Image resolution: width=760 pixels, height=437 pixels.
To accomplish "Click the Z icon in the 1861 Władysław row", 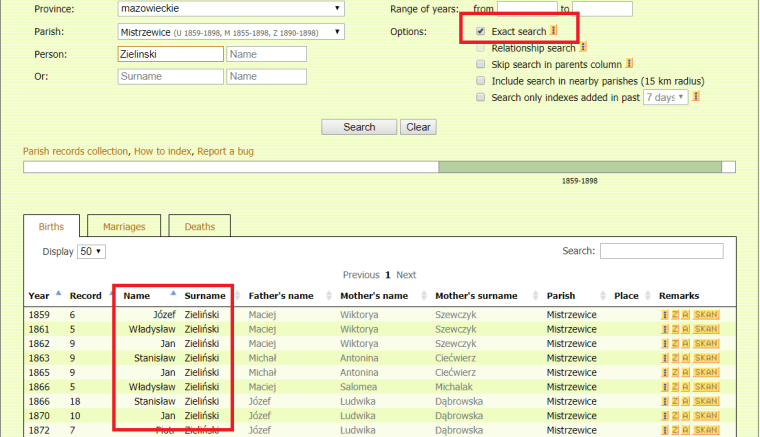I will (x=676, y=329).
